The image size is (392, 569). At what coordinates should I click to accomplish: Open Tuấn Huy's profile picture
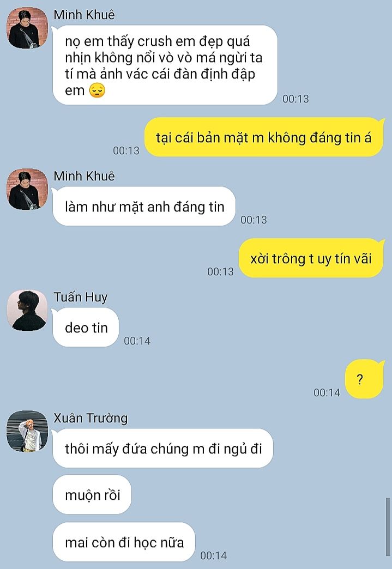(x=27, y=310)
